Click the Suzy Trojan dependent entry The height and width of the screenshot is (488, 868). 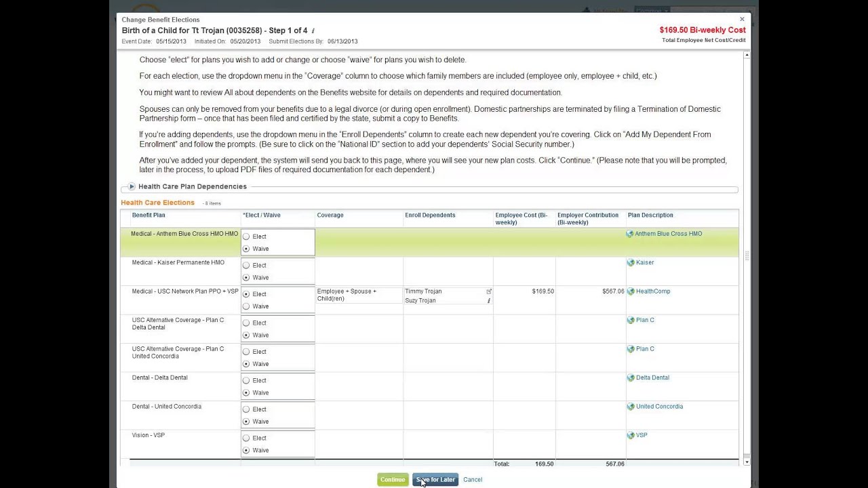[420, 301]
